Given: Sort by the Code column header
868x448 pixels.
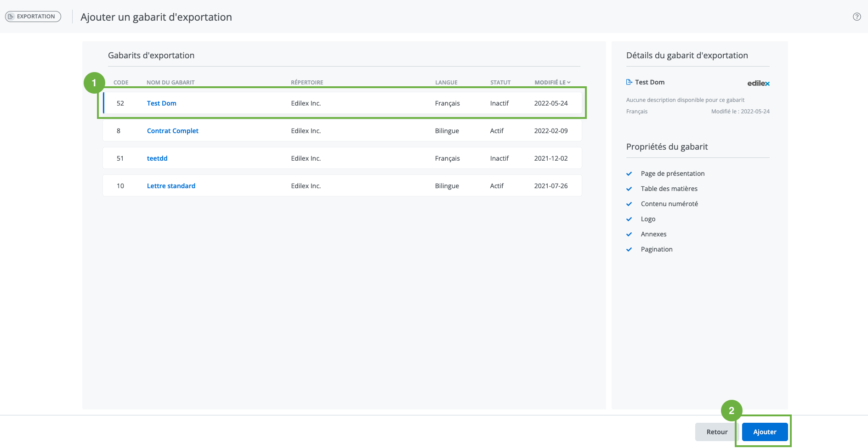Looking at the screenshot, I should [x=121, y=83].
